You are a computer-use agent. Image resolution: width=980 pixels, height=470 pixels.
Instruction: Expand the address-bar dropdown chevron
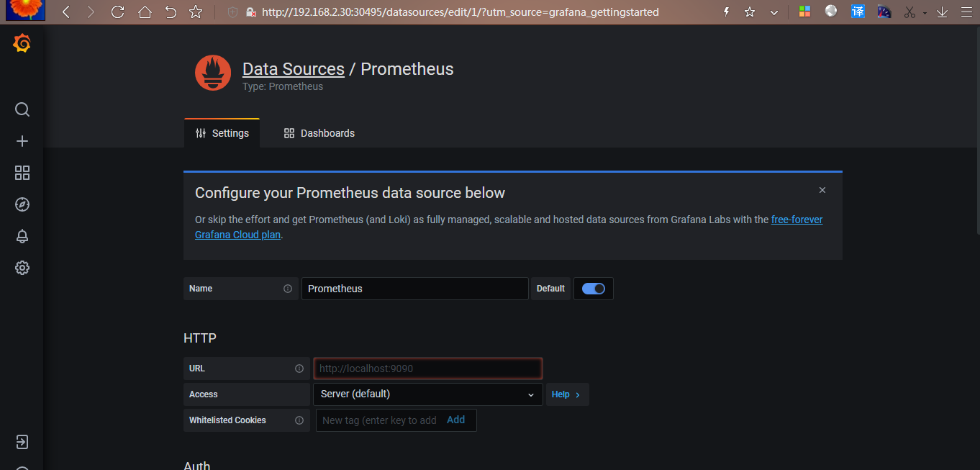774,12
